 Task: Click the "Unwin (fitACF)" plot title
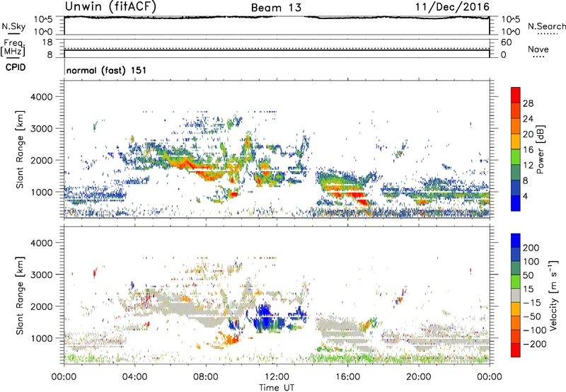(x=110, y=7)
